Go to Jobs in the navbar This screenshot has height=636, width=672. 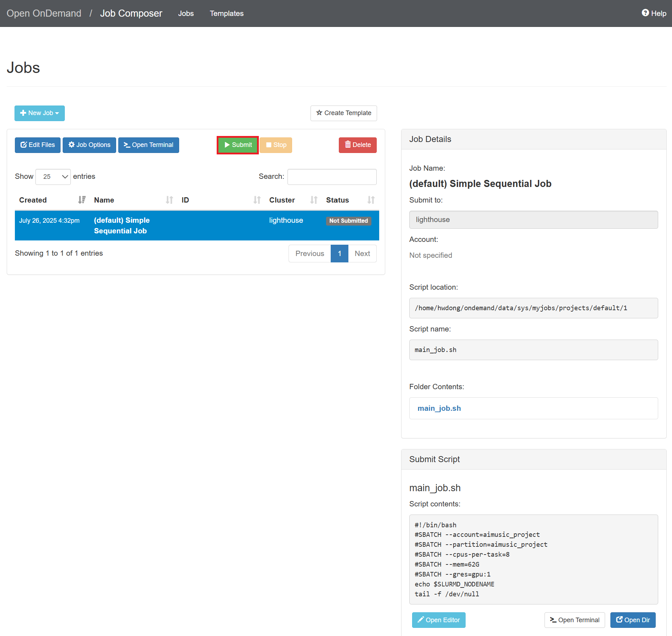(x=186, y=13)
